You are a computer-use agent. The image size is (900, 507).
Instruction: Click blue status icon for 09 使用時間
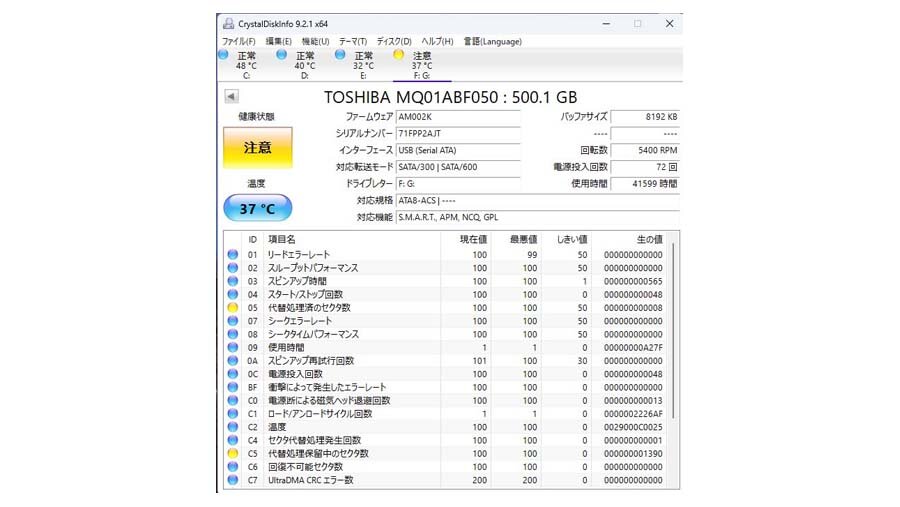[x=232, y=347]
